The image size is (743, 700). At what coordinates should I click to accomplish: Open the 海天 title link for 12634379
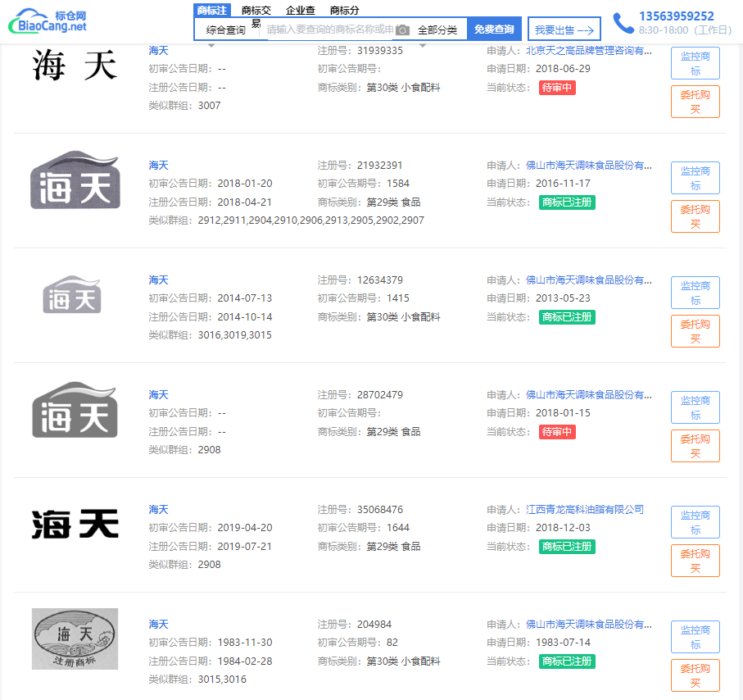[x=158, y=280]
